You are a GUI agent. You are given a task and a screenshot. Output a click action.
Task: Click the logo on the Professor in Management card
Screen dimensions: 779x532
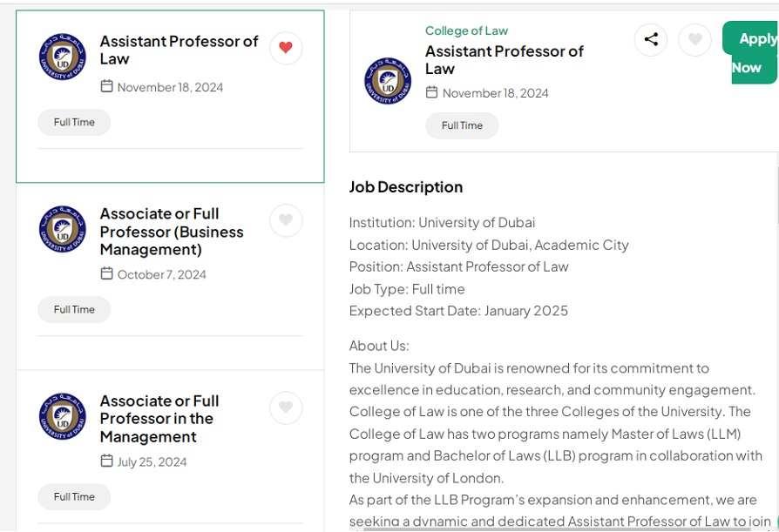63,416
